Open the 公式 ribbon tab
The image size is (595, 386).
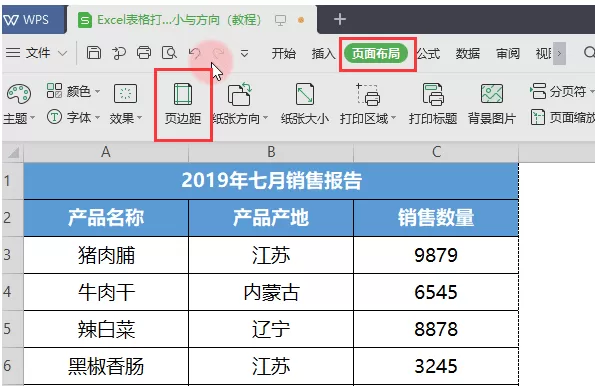[428, 54]
